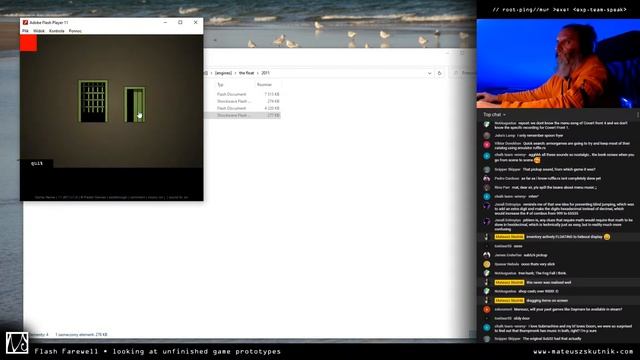This screenshot has width=640, height=360.
Task: Click the Rozmiar column header in Explorer
Action: 264,85
